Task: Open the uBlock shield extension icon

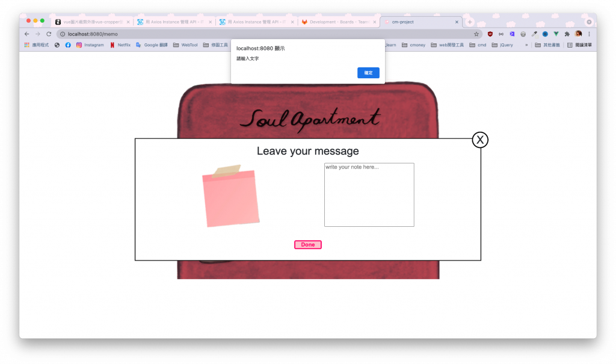Action: 490,34
